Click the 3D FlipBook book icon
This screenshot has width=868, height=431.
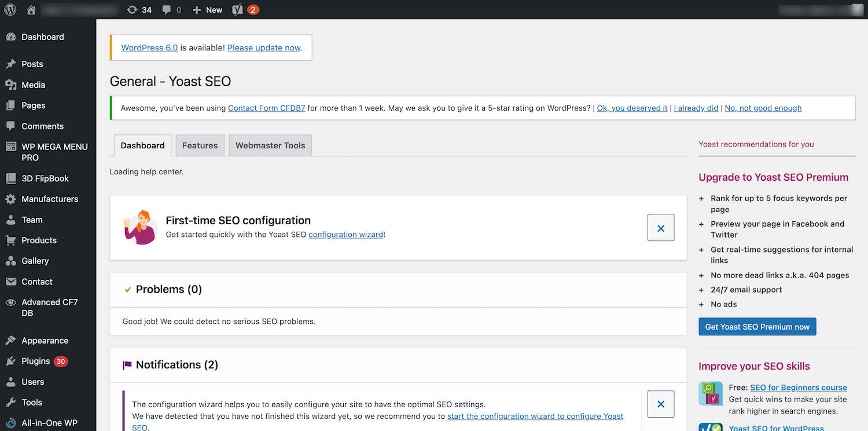coord(10,178)
